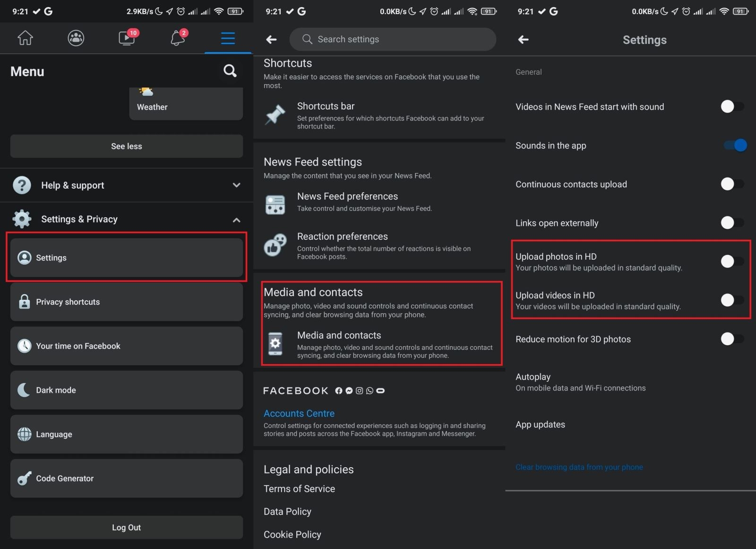Tap the Reaction preferences thumbs-up icon

[x=275, y=245]
